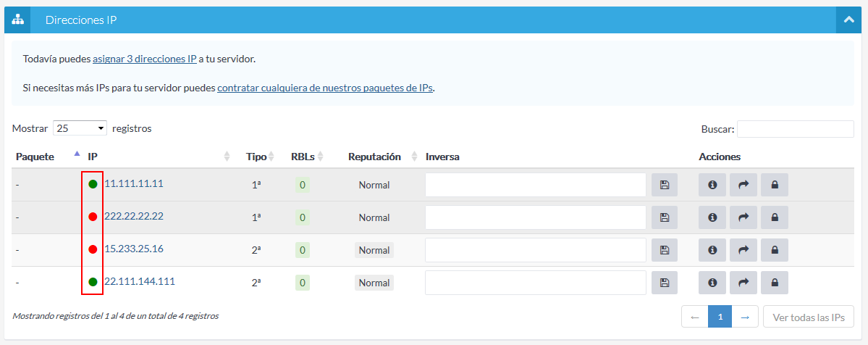
Task: Click Inversa field for 222.22.22.22
Action: [535, 217]
